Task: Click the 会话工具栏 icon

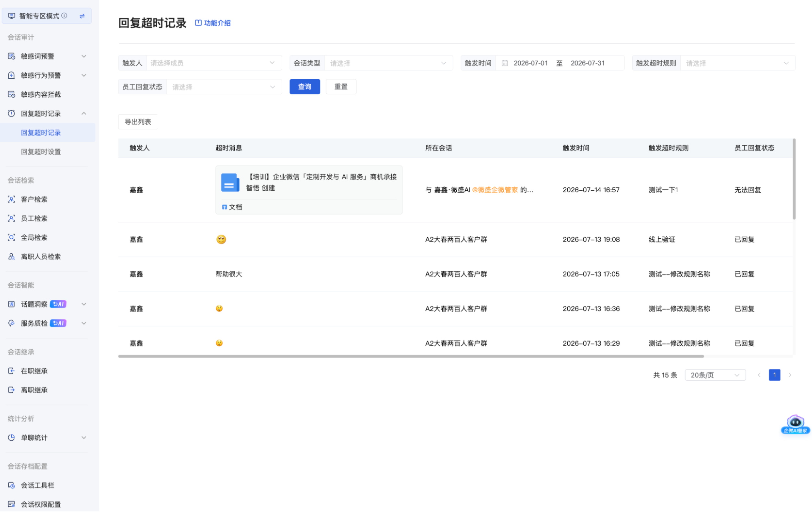Action: 11,485
